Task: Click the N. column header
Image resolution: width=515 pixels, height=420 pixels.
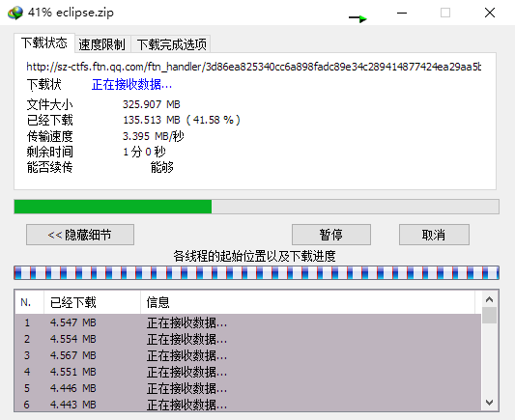Action: (29, 302)
